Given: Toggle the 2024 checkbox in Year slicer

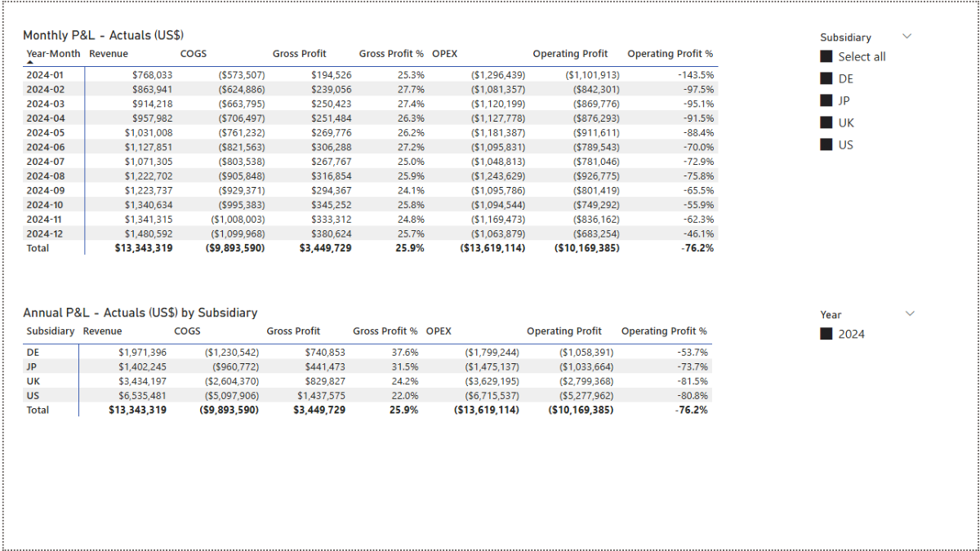Looking at the screenshot, I should tap(826, 334).
